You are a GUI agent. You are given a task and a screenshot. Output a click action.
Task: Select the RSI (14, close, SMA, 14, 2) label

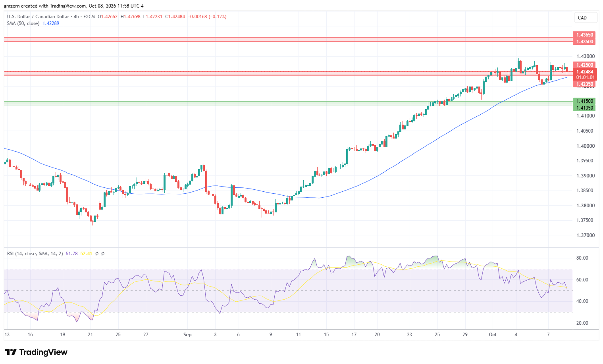click(35, 254)
